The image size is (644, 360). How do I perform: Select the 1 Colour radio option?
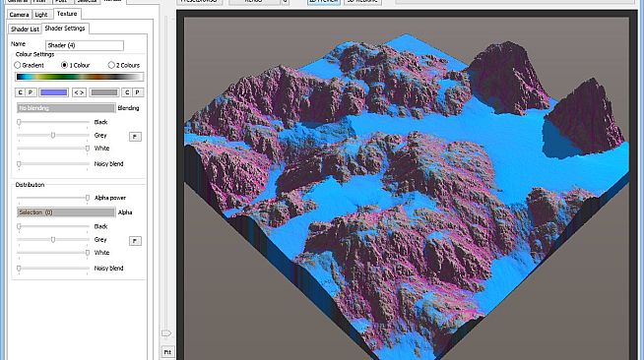(x=75, y=65)
